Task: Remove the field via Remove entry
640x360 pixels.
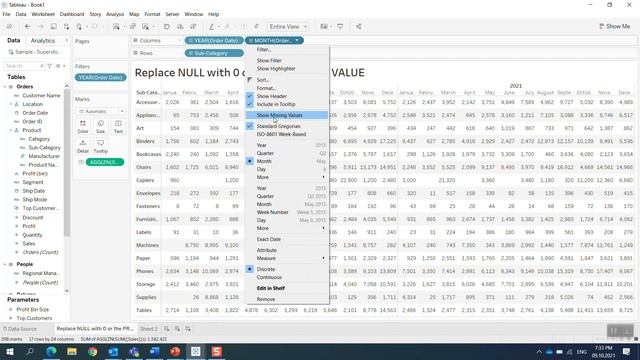Action: coord(287,299)
